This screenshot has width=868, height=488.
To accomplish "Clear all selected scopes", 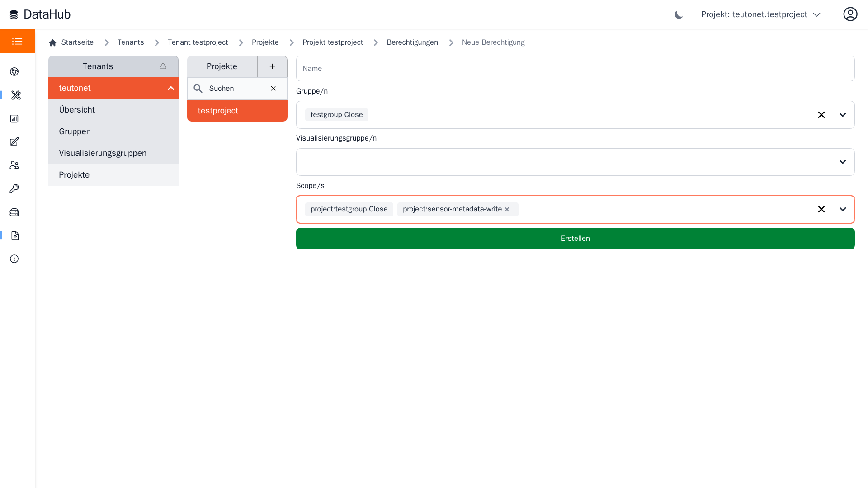I will [821, 209].
